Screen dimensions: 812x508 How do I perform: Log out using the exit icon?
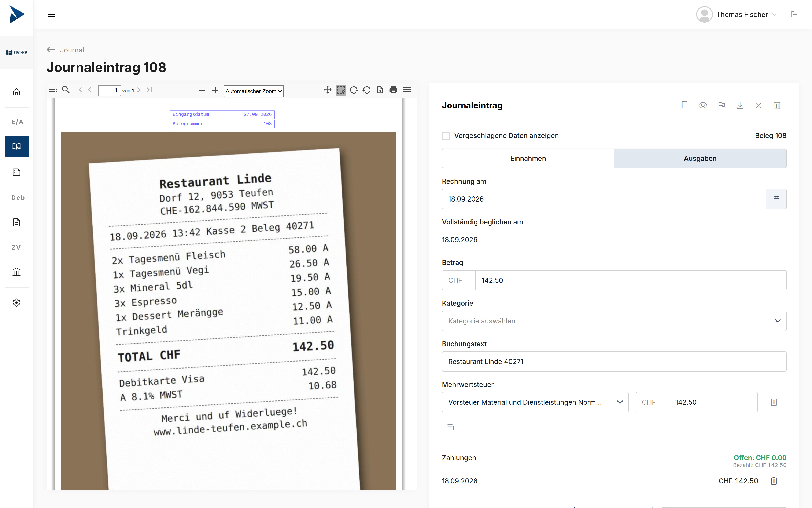794,14
